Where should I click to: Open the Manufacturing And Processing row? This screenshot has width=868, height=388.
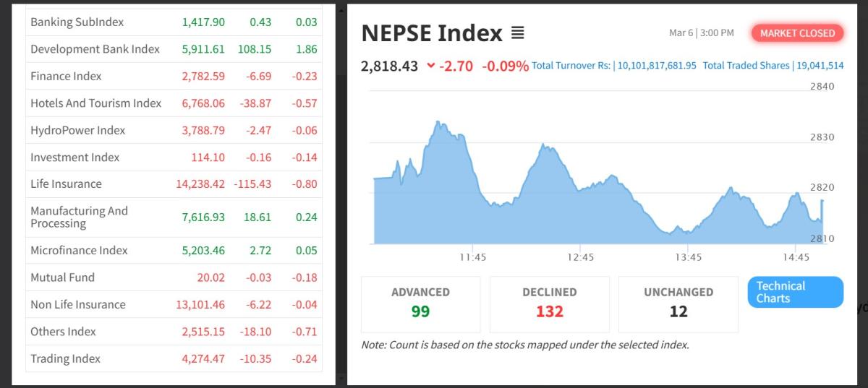(x=79, y=217)
